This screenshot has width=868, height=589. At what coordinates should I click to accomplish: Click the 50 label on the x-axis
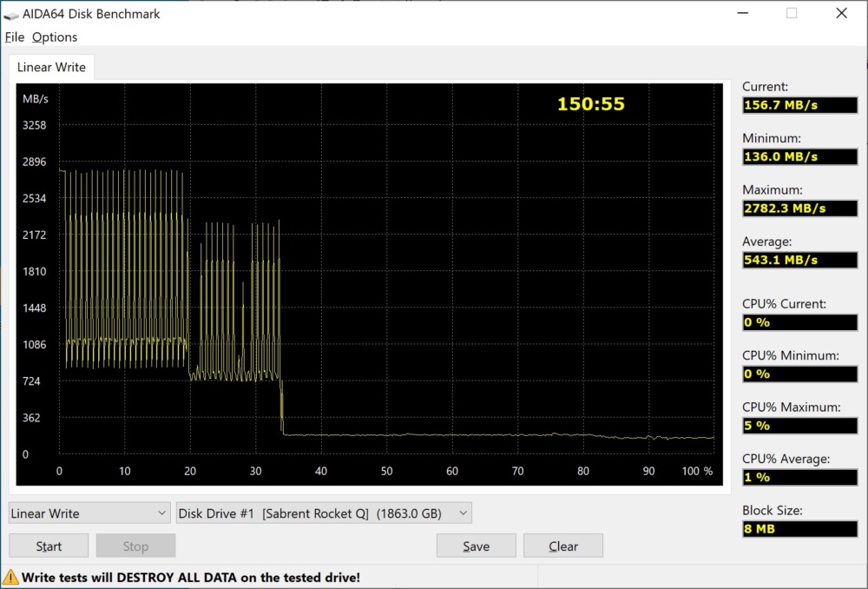coord(386,471)
